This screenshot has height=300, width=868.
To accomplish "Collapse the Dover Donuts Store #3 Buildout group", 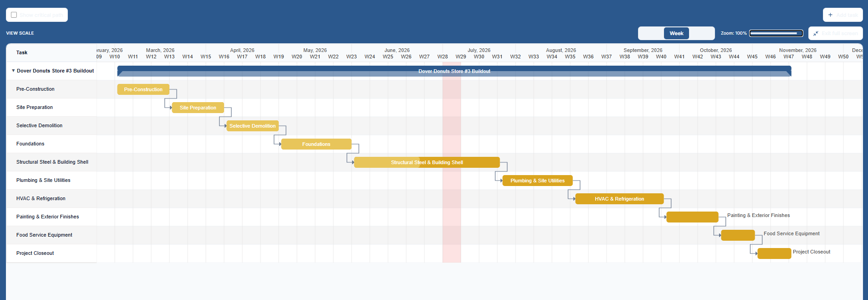I will coord(13,71).
